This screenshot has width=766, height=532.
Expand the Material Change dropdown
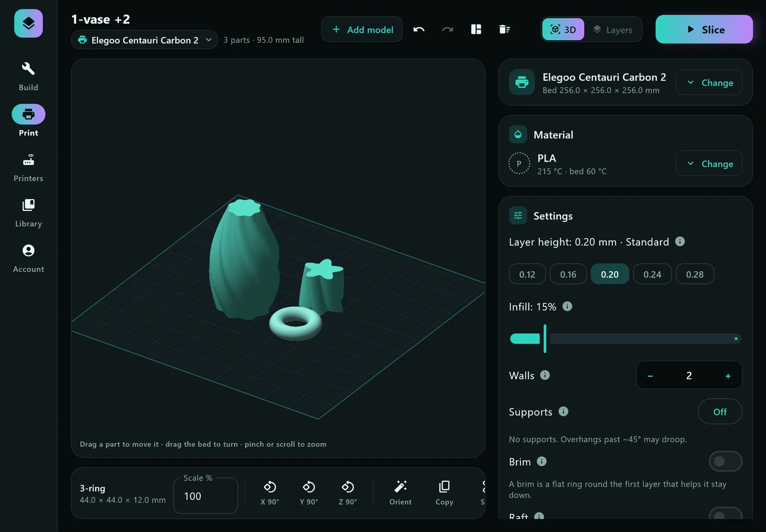pyautogui.click(x=709, y=163)
